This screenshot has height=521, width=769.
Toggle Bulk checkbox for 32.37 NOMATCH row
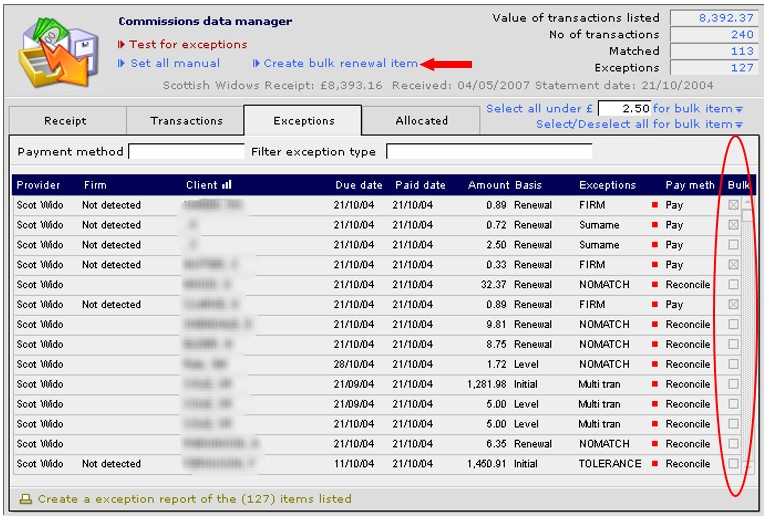click(733, 285)
